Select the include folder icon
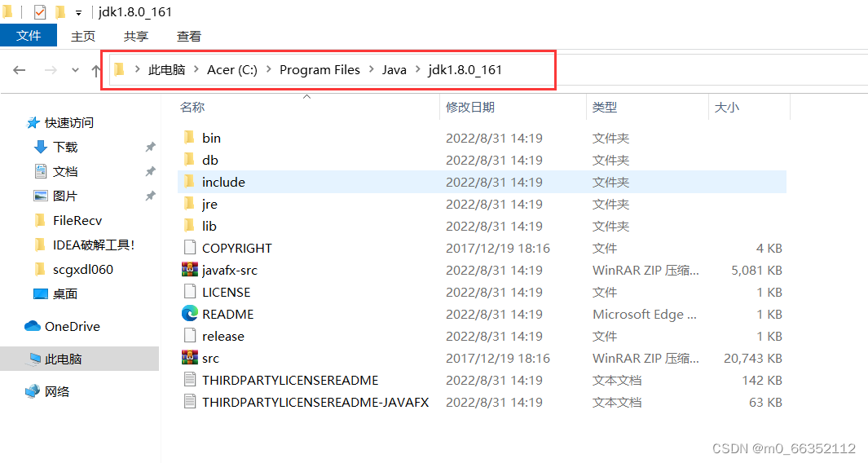Image resolution: width=868 pixels, height=463 pixels. coord(189,182)
